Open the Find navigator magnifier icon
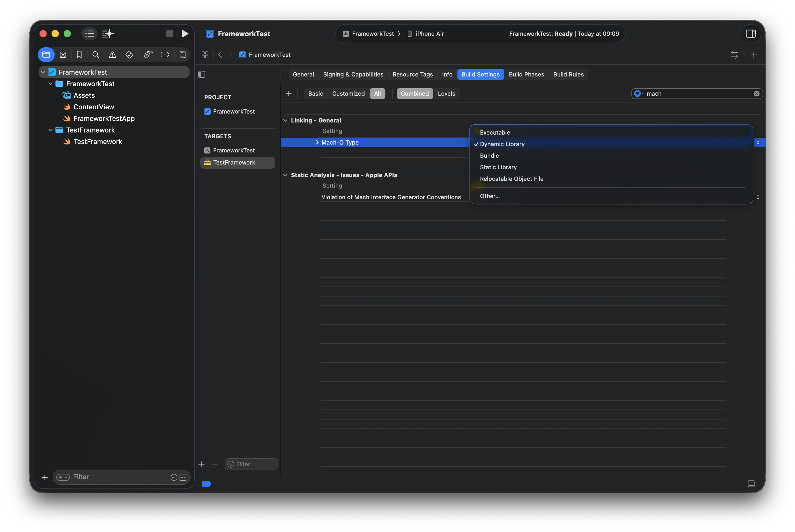 (96, 55)
